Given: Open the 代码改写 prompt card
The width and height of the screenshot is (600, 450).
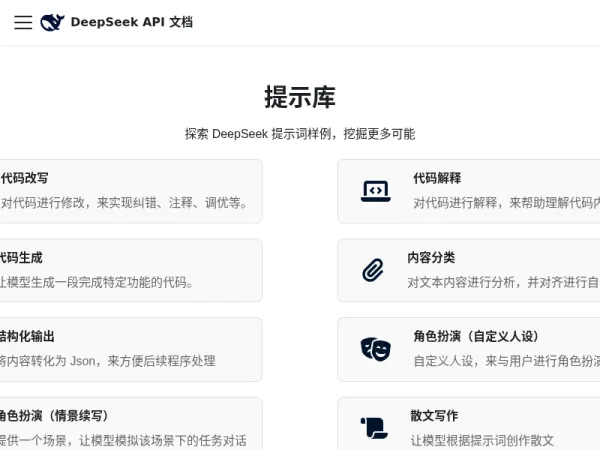Looking at the screenshot, I should point(130,191).
